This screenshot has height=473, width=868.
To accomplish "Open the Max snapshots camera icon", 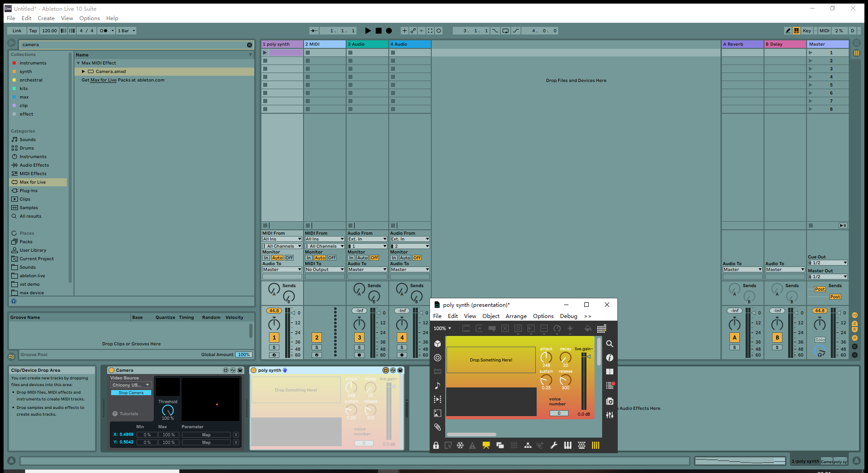I will 609,401.
